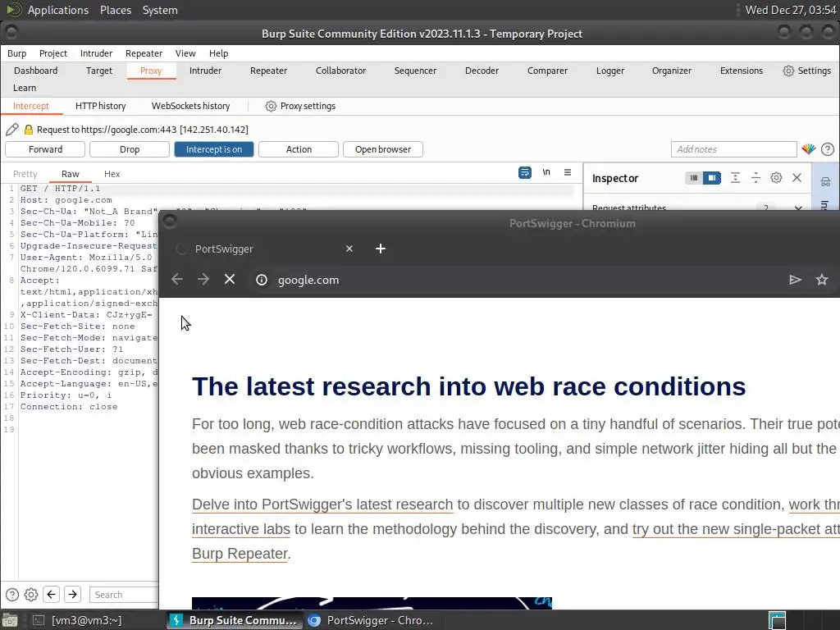This screenshot has height=630, width=840.
Task: Stop page loading in Chromium
Action: pyautogui.click(x=230, y=279)
